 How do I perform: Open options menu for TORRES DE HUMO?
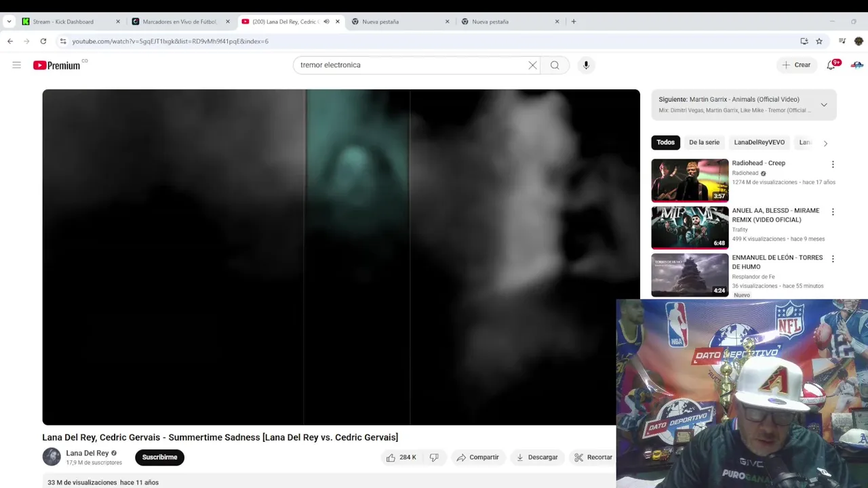[833, 259]
